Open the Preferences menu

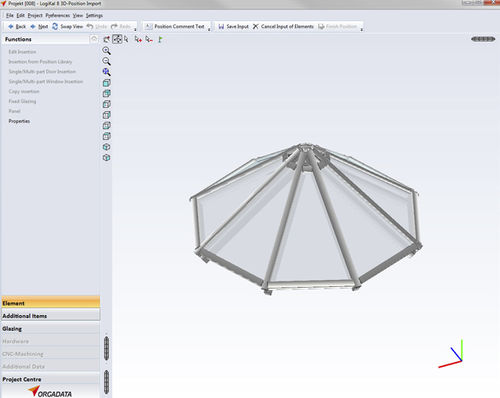click(58, 15)
